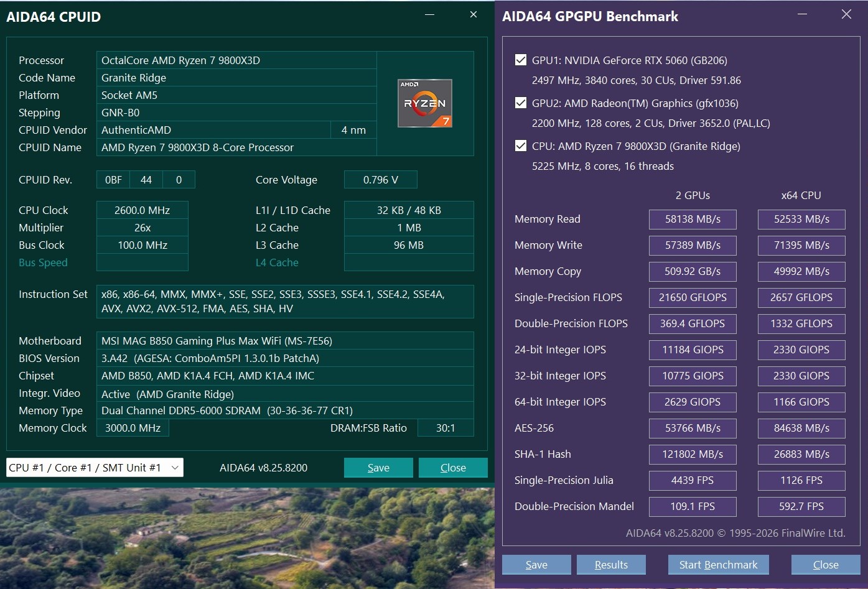
Task: Click the 4439 FPS single-precision Julia result
Action: (693, 480)
